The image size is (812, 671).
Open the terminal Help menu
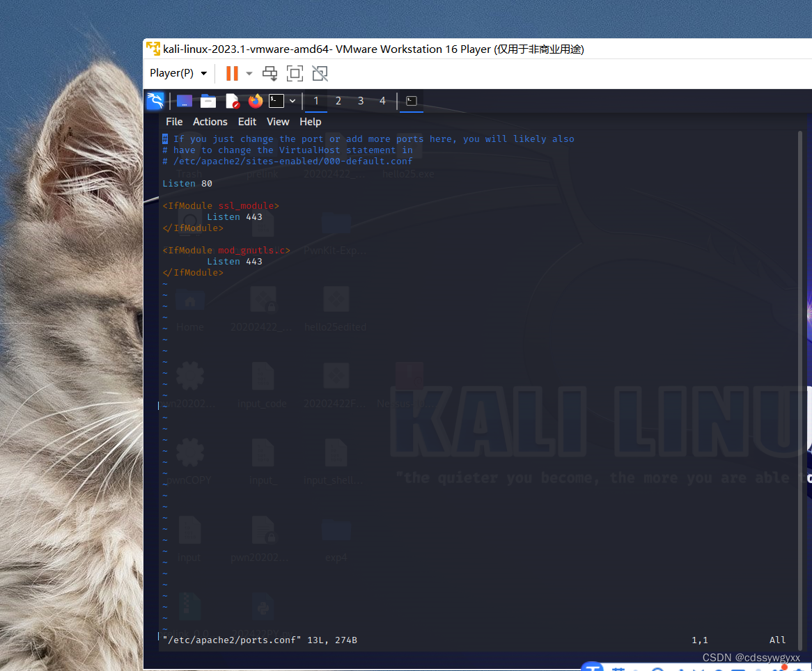[310, 122]
